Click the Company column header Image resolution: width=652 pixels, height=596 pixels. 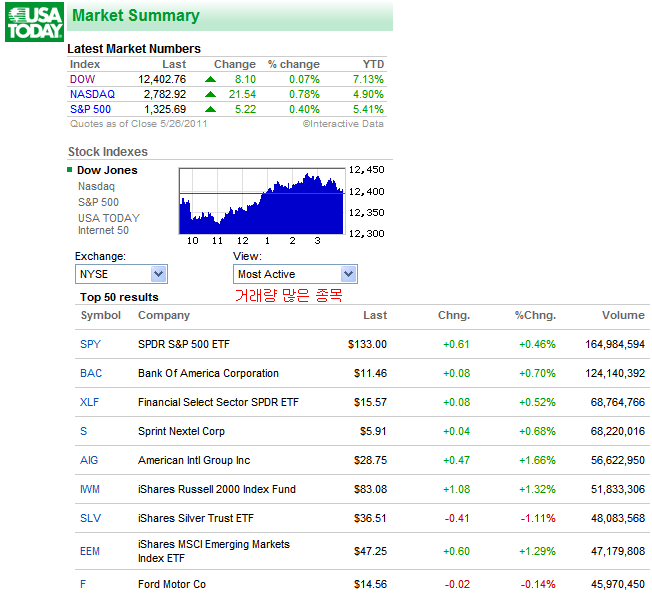[164, 315]
